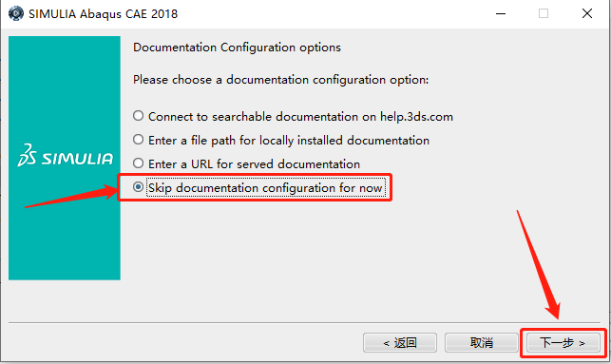Cancel setup with the 取消 button

(x=482, y=343)
